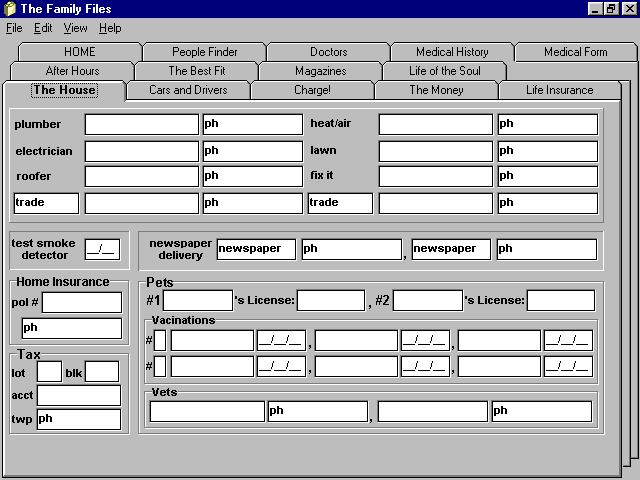Open the Cars and Drivers tab

point(188,90)
